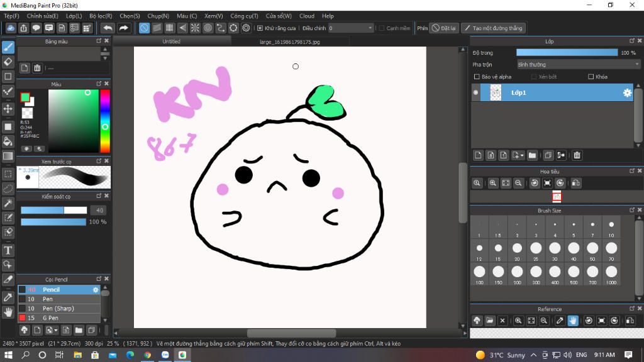The height and width of the screenshot is (362, 644).
Task: Enable radial snap guide
Action: coord(195,28)
